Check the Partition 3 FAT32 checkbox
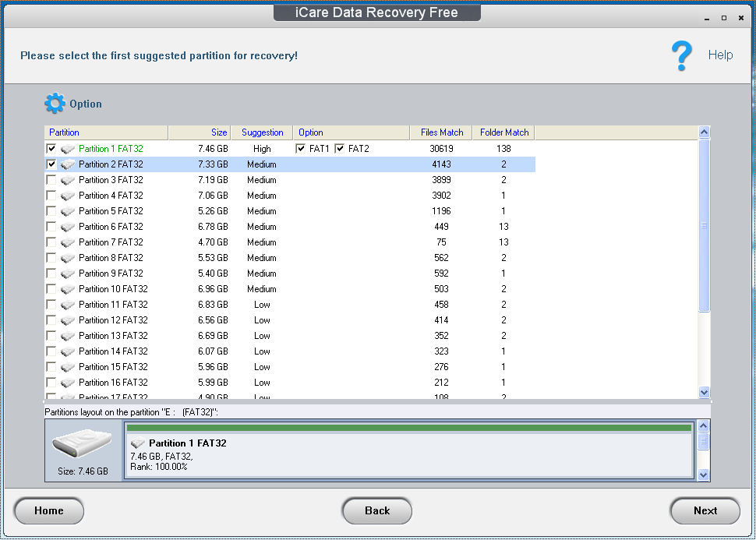The height and width of the screenshot is (540, 756). pos(51,180)
